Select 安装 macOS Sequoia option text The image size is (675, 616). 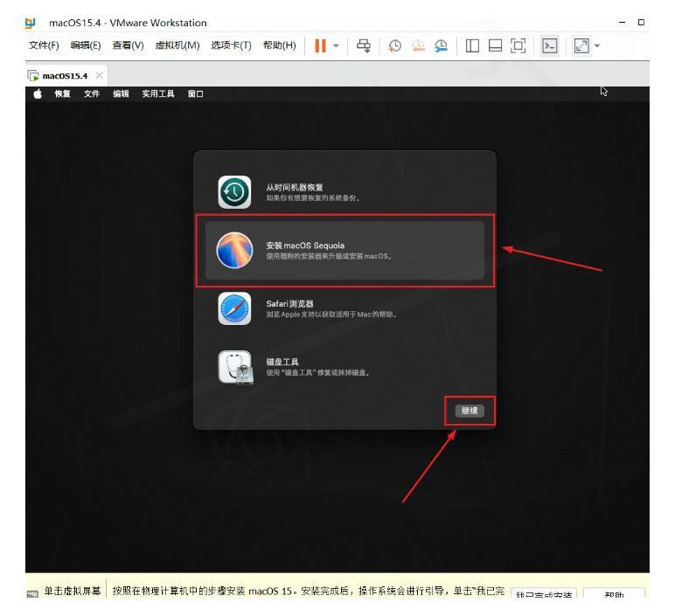click(305, 246)
